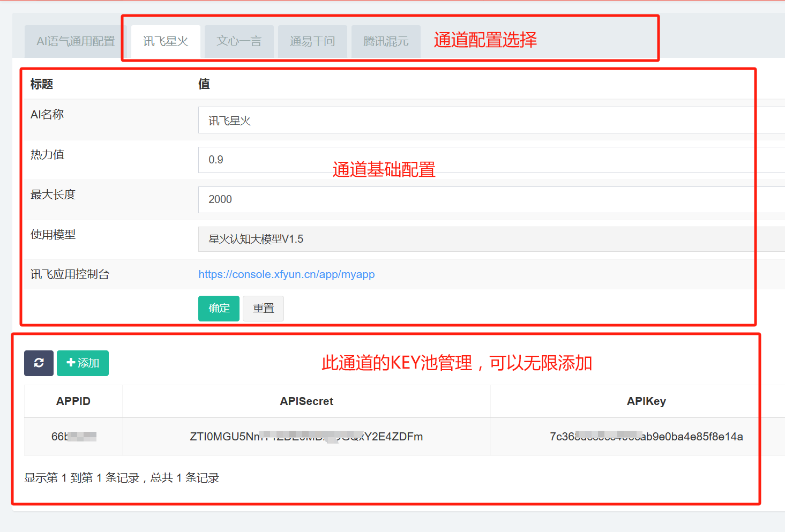This screenshot has width=785, height=532.
Task: Switch to the 文心一言 tab
Action: tap(239, 41)
